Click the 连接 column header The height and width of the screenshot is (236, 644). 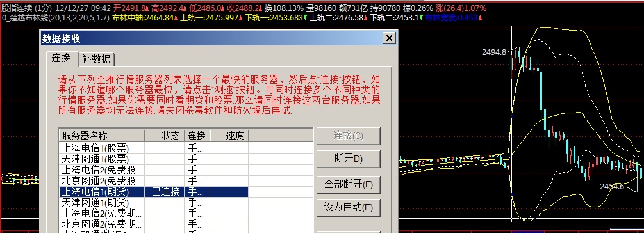point(197,136)
